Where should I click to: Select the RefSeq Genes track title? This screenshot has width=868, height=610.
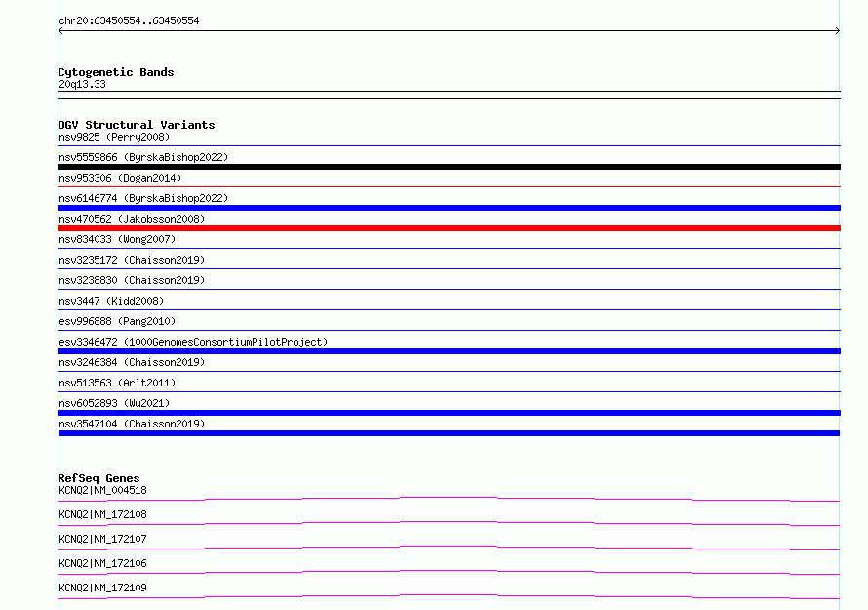pos(99,478)
